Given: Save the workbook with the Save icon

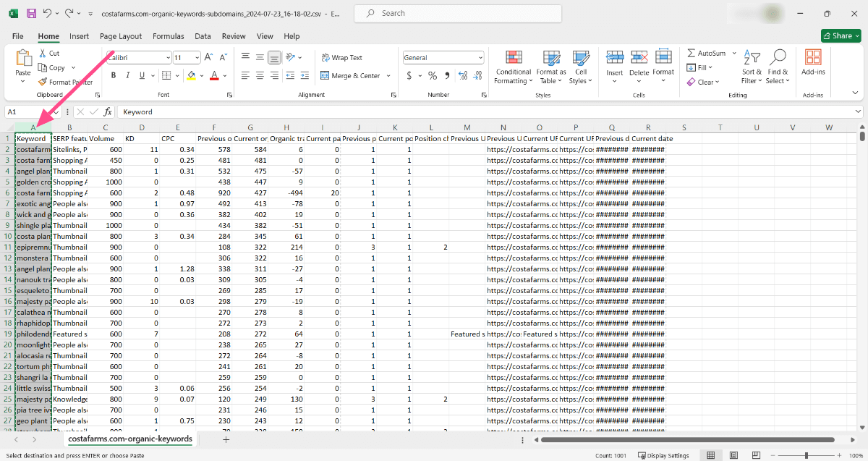Looking at the screenshot, I should (31, 14).
